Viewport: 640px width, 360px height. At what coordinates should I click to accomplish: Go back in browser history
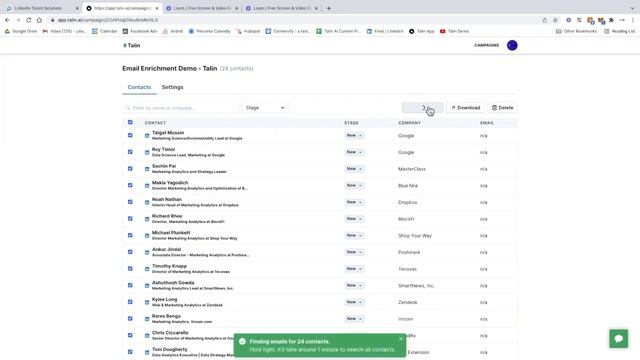point(7,20)
